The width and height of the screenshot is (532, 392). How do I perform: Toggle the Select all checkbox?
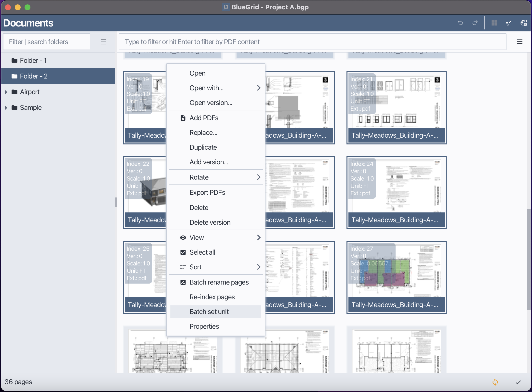click(x=183, y=252)
